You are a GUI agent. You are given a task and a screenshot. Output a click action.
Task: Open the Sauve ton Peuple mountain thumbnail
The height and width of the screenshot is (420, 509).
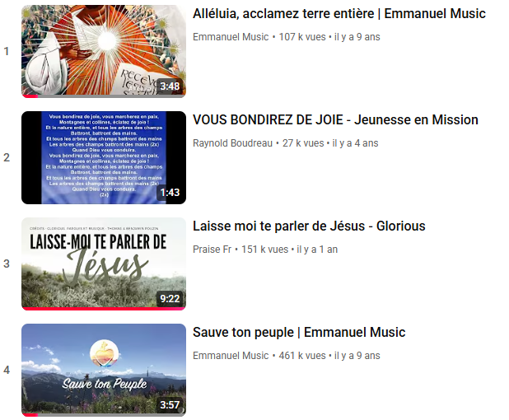coord(104,370)
